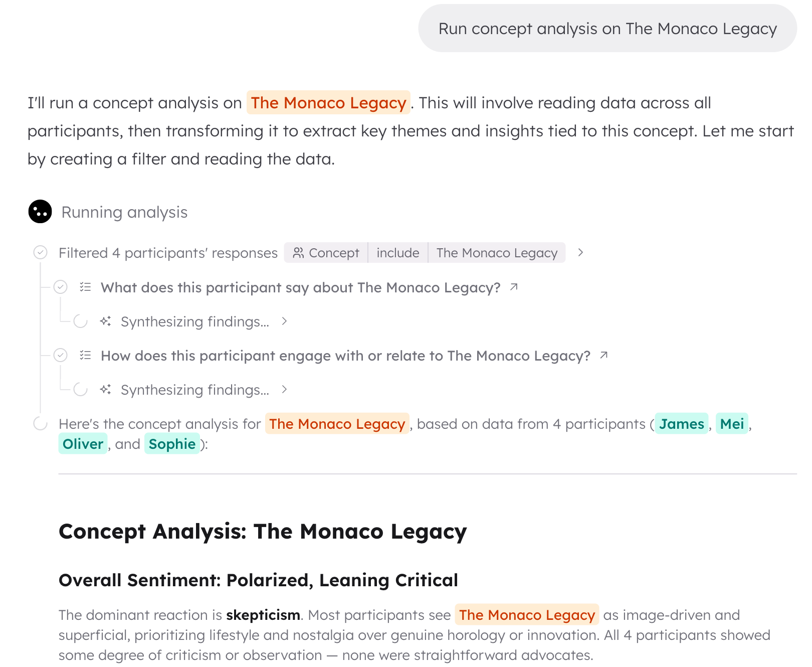The width and height of the screenshot is (812, 667).
Task: Expand second Synthesizing findings chevron
Action: point(284,389)
